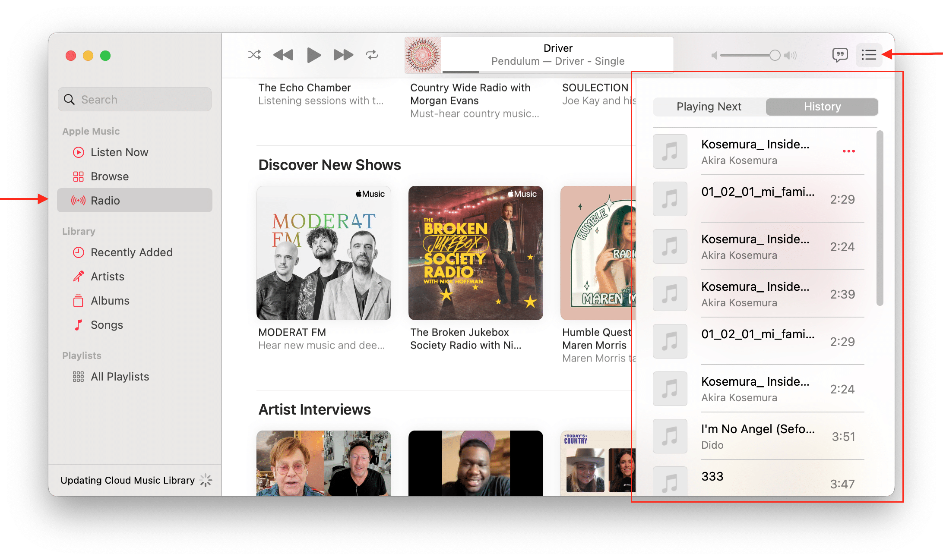Toggle shuffle playback
The width and height of the screenshot is (943, 560).
(254, 55)
